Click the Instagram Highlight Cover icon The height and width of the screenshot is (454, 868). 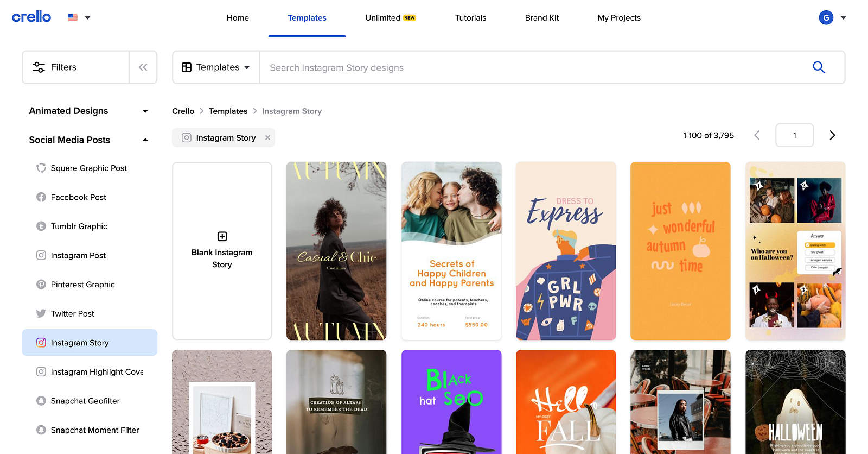(x=41, y=372)
